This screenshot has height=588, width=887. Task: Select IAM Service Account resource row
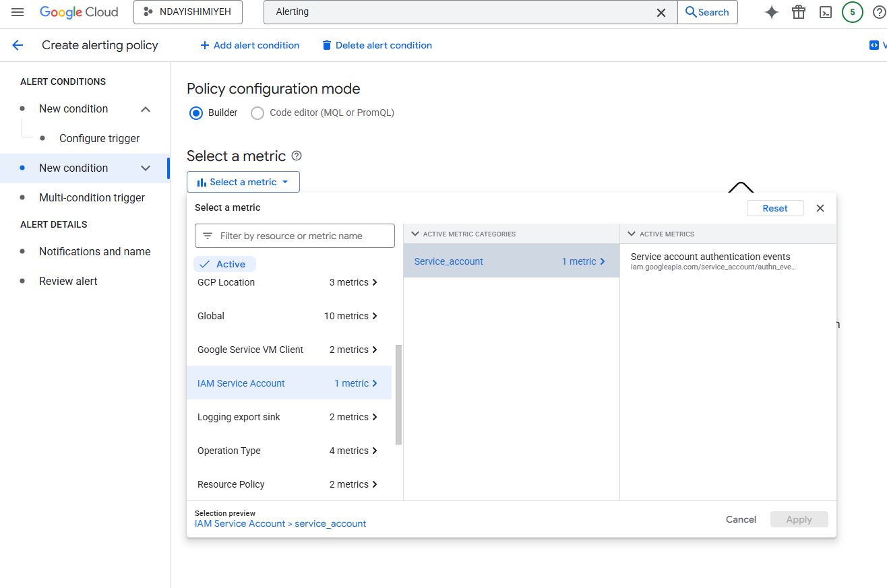288,383
